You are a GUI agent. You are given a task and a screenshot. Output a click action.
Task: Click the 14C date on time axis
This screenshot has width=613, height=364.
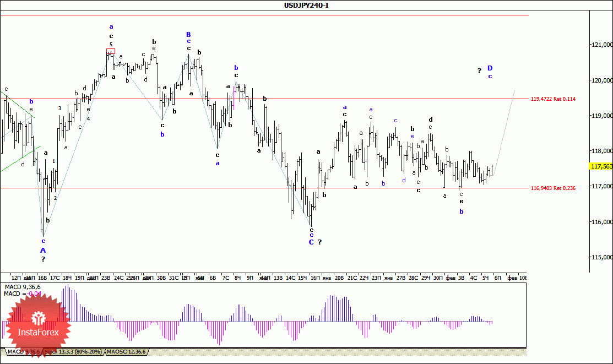tap(290, 278)
